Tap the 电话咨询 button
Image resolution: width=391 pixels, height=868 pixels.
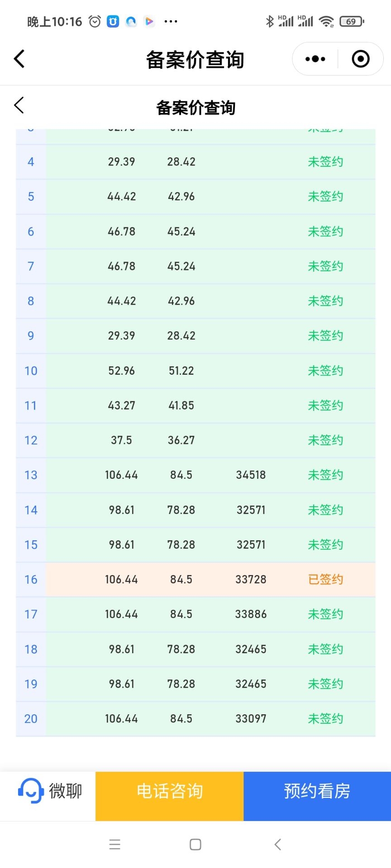coord(170,791)
